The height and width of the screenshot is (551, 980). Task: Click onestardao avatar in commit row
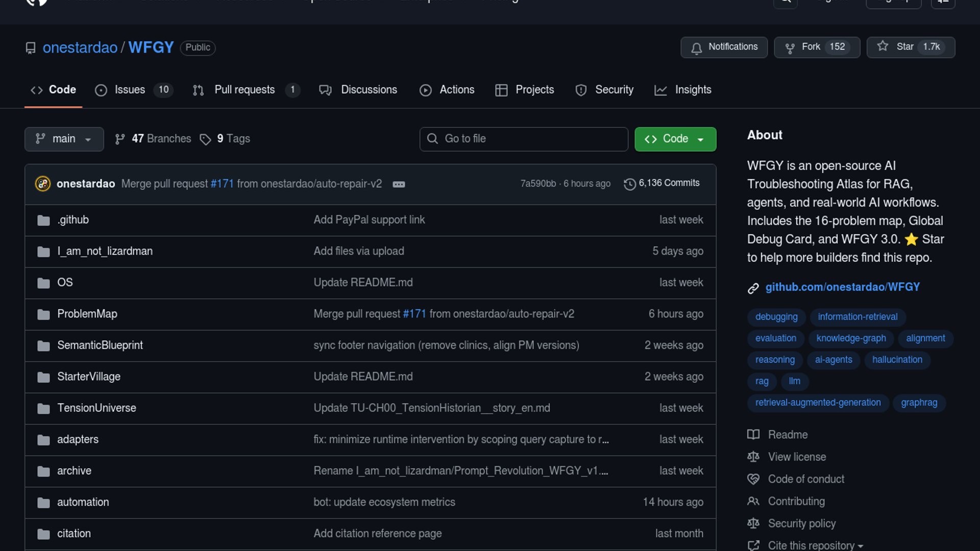pos(43,184)
